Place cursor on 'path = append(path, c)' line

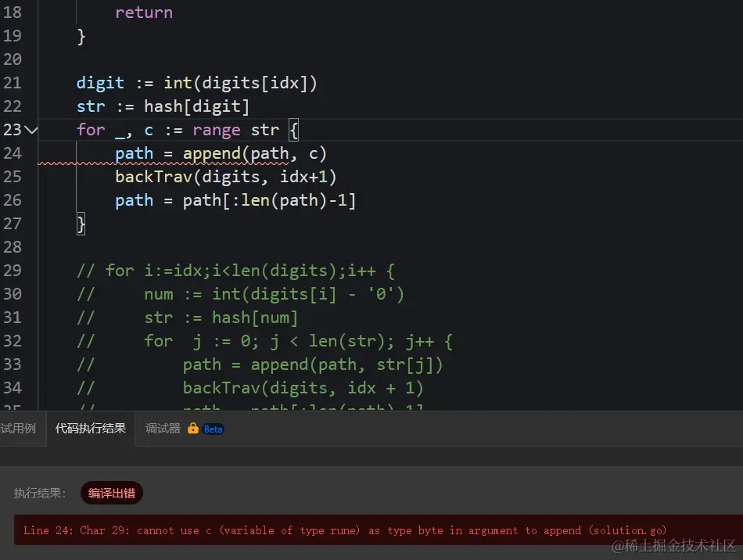point(221,153)
